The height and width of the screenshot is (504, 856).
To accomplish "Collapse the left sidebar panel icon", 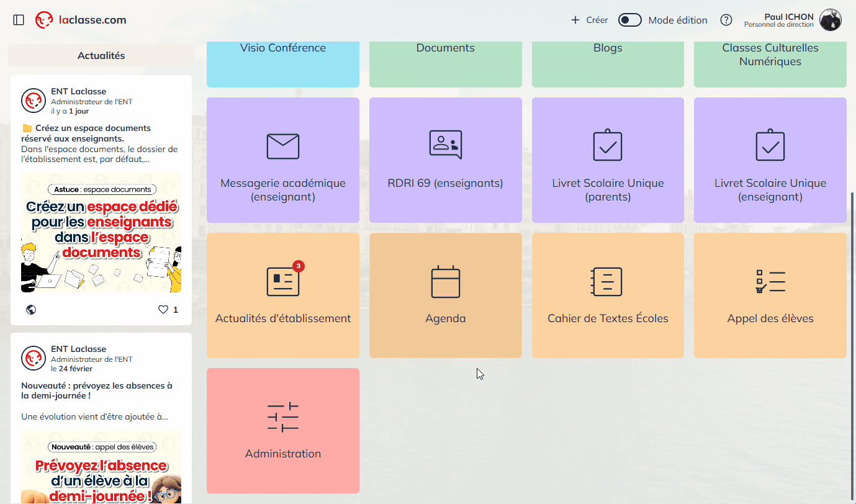I will click(x=19, y=20).
